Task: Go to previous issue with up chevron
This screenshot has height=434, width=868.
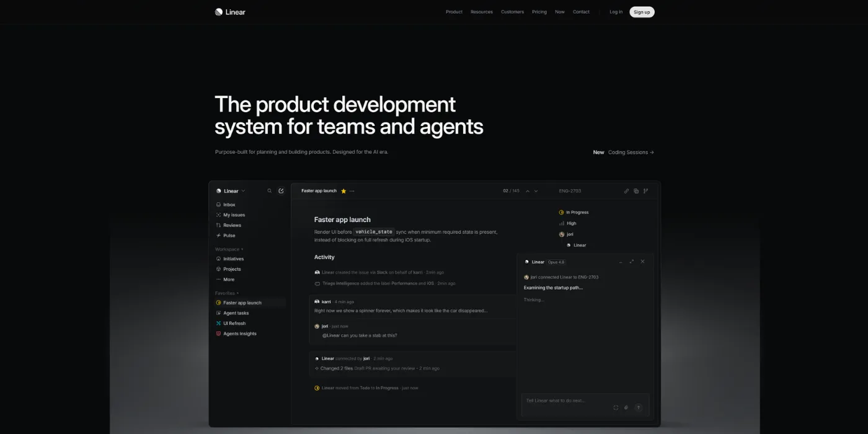Action: [528, 191]
